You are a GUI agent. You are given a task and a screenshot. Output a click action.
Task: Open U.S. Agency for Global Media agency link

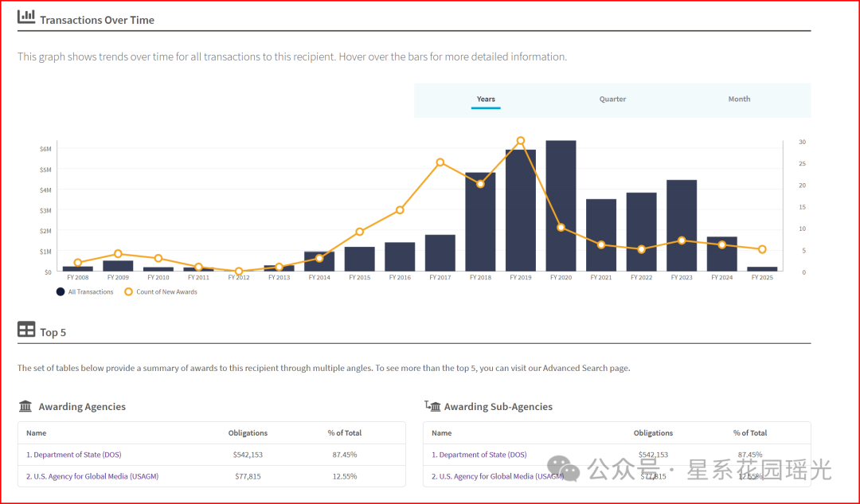(92, 476)
